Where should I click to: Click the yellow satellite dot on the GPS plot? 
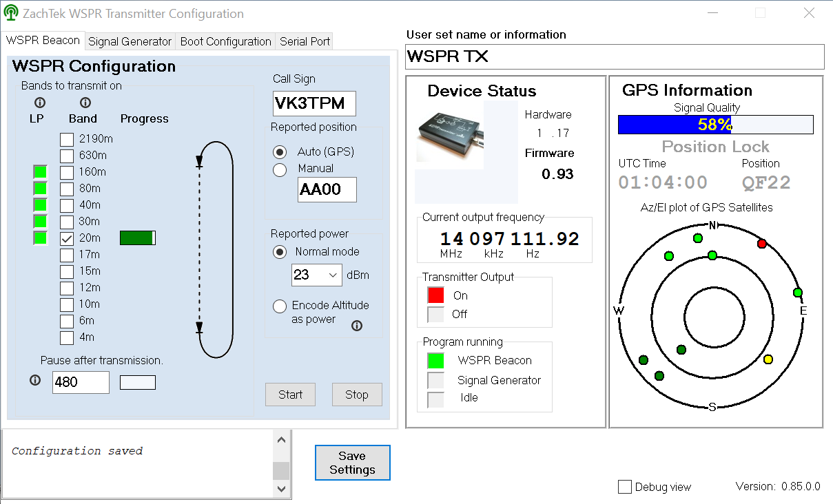click(x=768, y=359)
